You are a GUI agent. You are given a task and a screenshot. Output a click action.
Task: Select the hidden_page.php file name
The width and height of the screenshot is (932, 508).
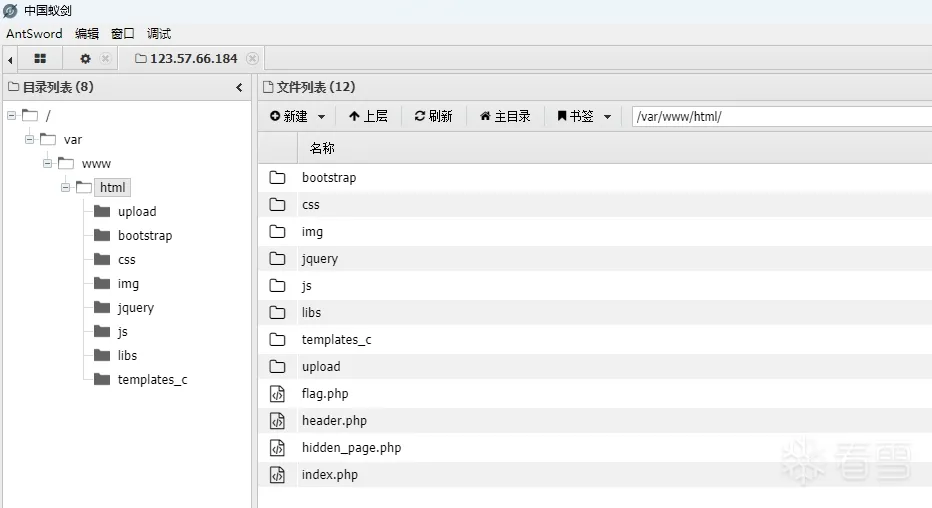tap(351, 448)
